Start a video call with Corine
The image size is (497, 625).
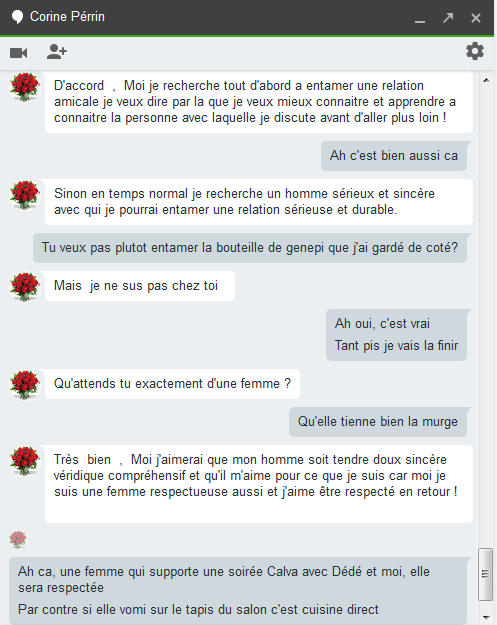tap(19, 53)
